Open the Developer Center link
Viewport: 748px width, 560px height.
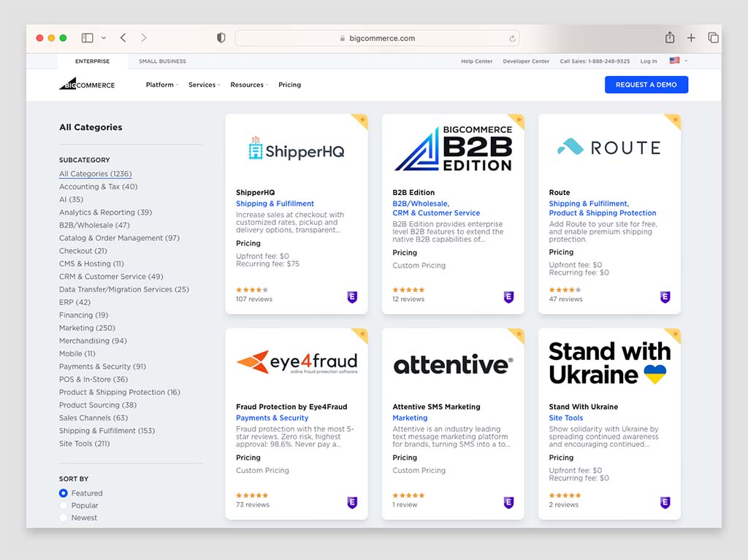pyautogui.click(x=526, y=61)
